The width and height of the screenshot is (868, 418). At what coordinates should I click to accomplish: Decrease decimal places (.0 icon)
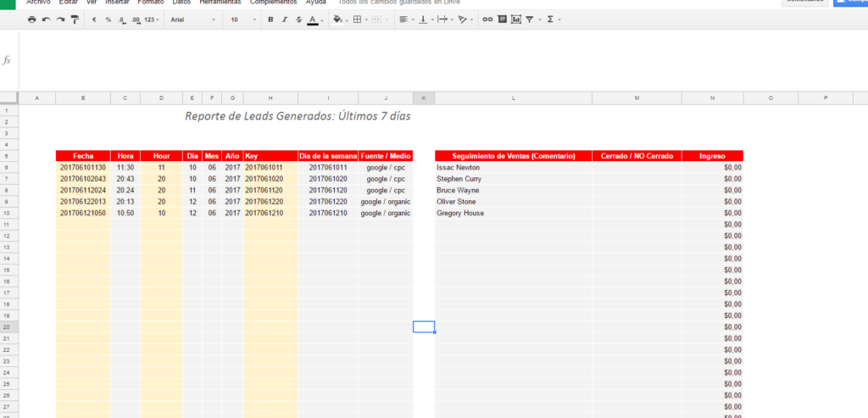pyautogui.click(x=122, y=20)
